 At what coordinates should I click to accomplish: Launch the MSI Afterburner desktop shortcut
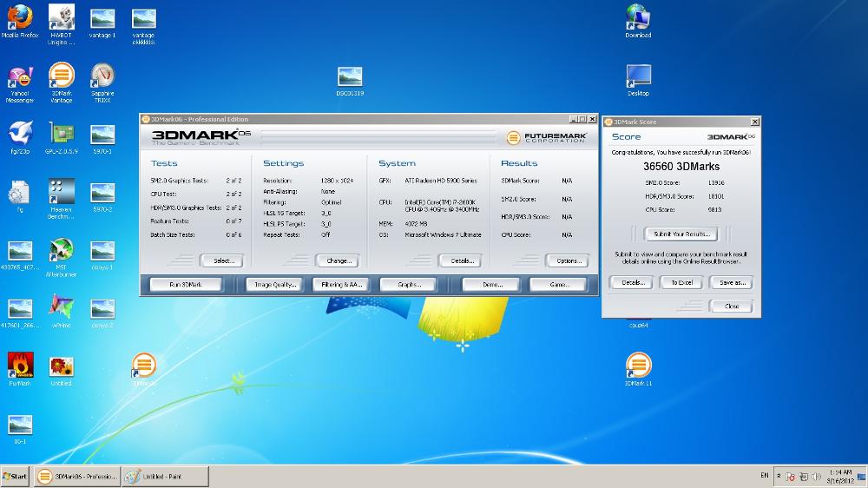coord(62,257)
